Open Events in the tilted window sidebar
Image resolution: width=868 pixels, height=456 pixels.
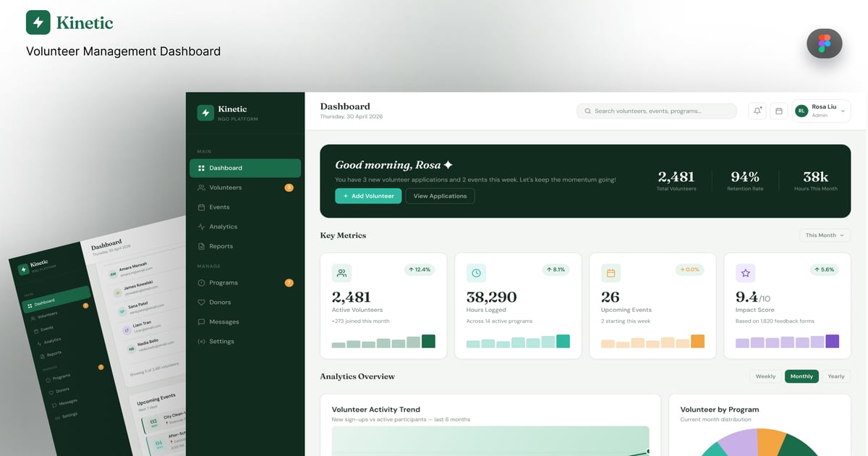point(46,329)
